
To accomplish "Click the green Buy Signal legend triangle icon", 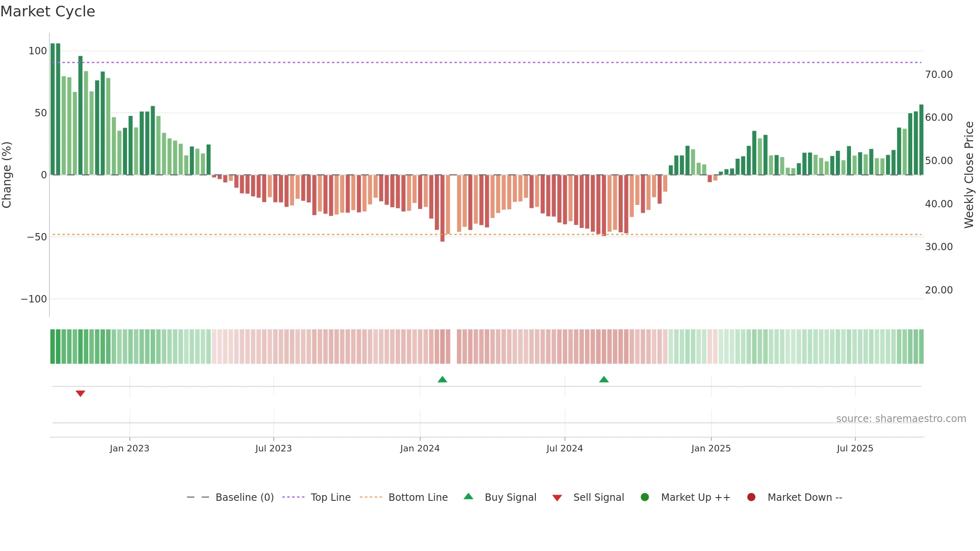I will point(469,496).
